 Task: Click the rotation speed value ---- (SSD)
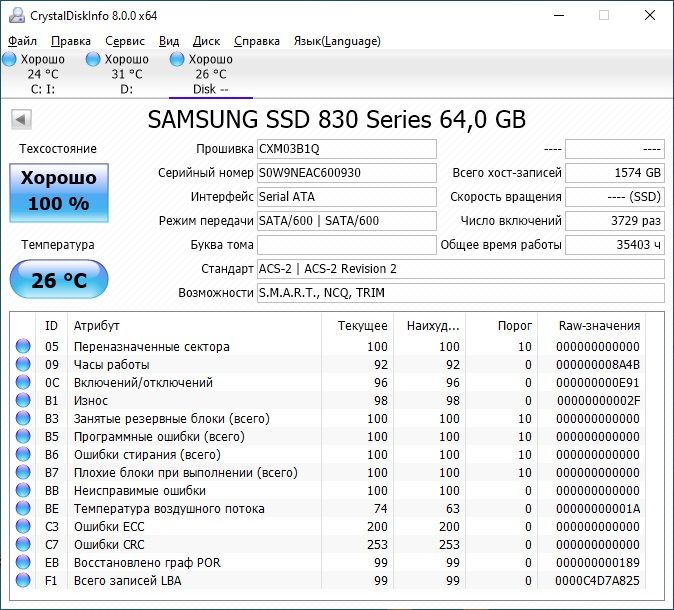click(x=615, y=197)
